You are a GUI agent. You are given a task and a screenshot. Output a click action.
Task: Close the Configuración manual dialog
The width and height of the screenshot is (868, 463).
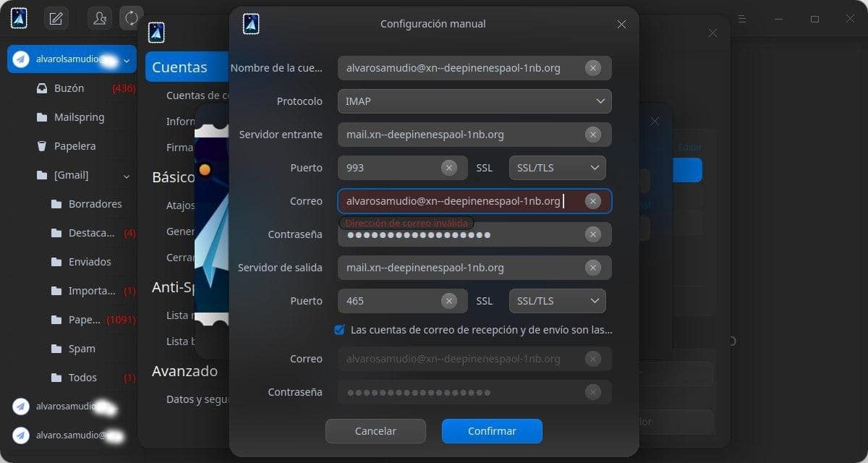coord(621,24)
